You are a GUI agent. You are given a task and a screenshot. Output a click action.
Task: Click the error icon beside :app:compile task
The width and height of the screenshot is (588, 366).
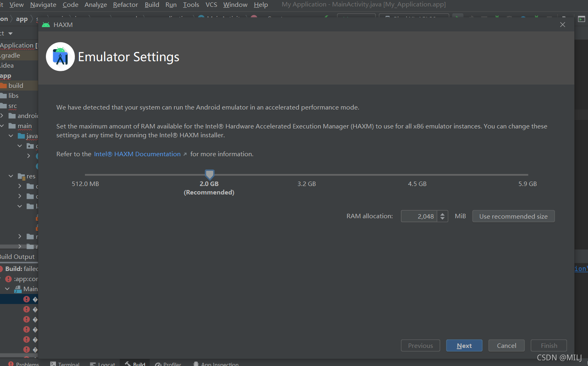click(8, 279)
